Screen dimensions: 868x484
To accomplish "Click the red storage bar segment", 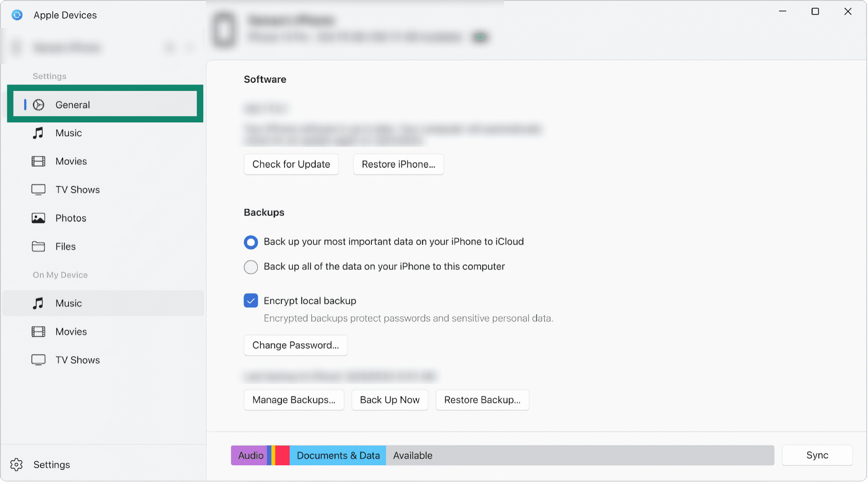I will [283, 456].
